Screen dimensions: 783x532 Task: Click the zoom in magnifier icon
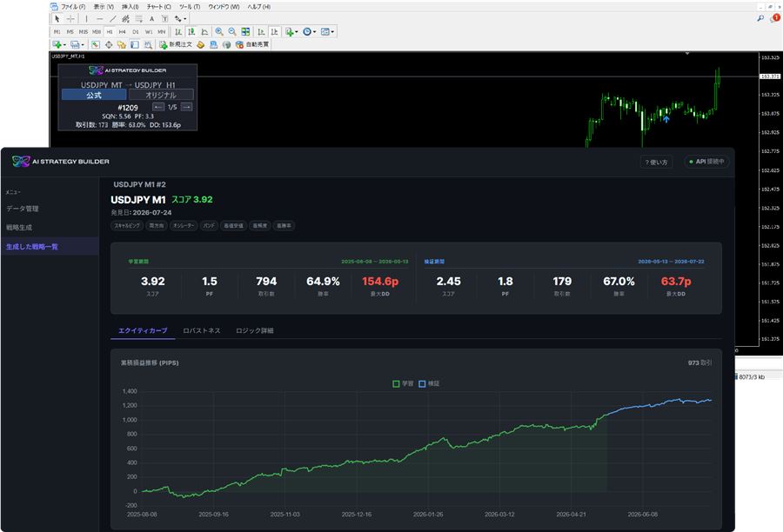pyautogui.click(x=219, y=31)
